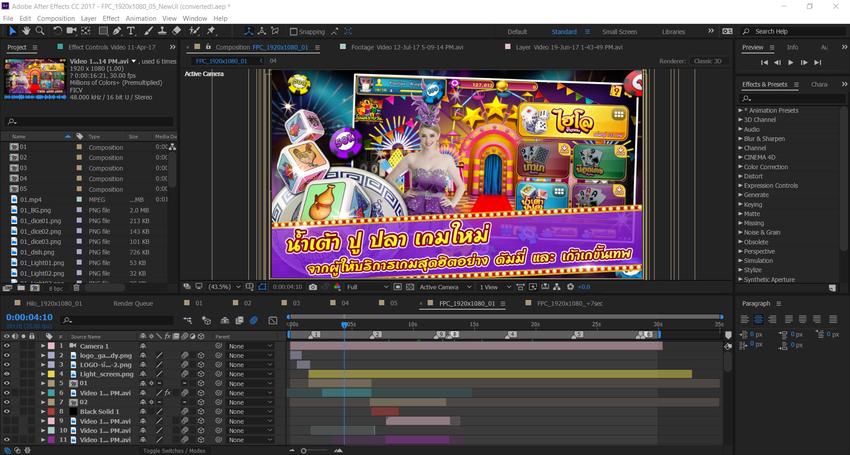Select the Clone Stamp tool

(163, 31)
